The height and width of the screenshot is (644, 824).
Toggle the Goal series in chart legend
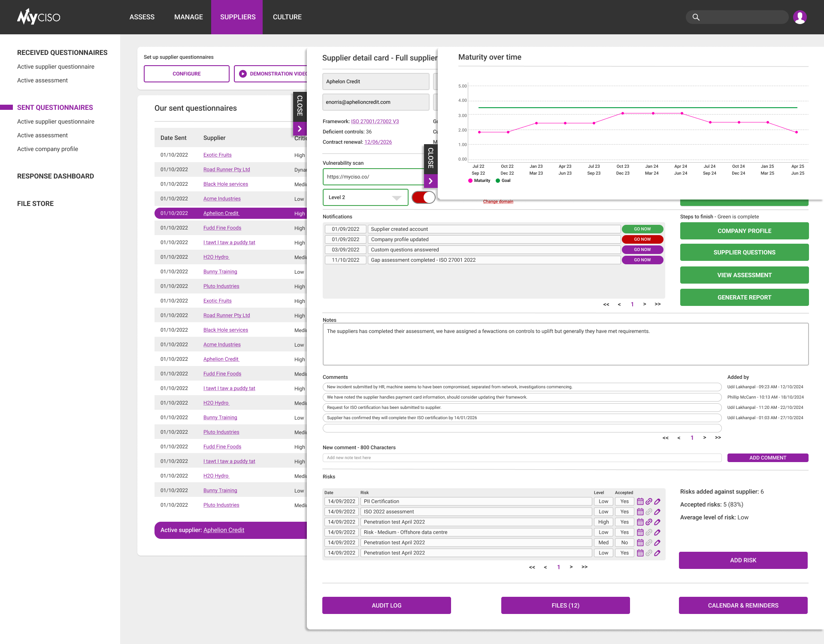(x=503, y=181)
